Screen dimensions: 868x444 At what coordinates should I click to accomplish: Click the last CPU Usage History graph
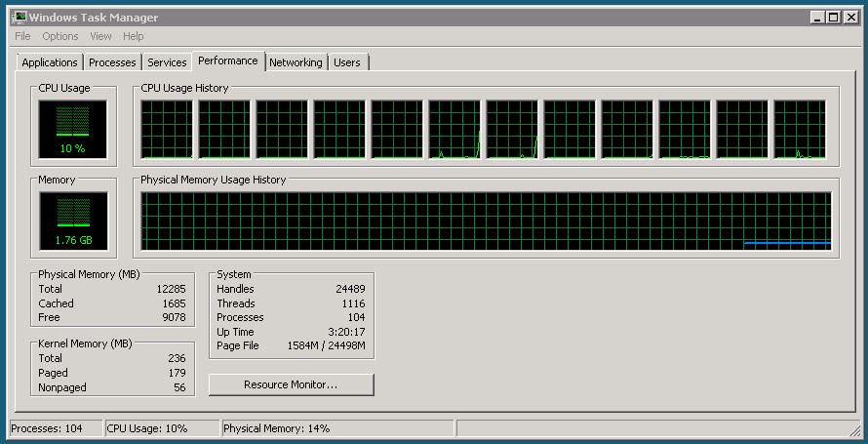(x=800, y=130)
